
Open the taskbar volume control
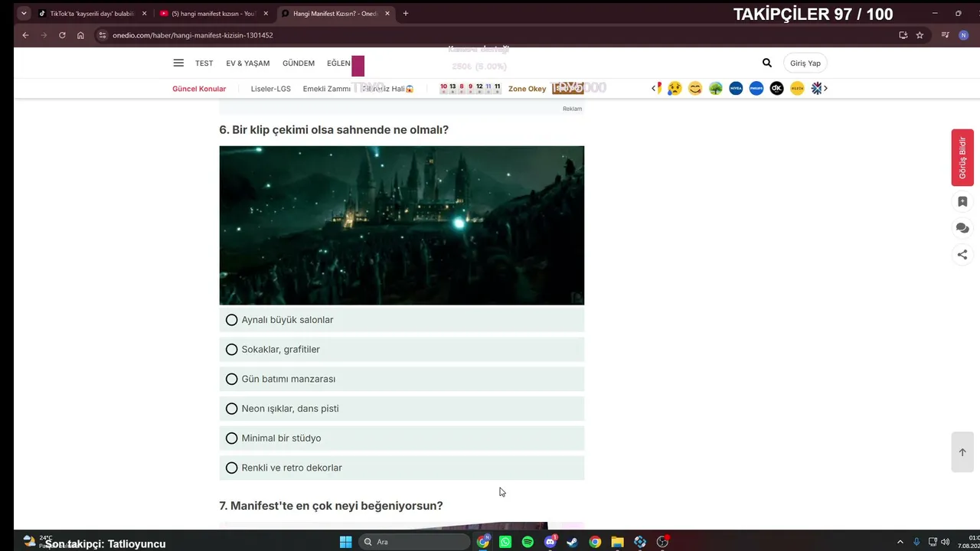pos(945,542)
